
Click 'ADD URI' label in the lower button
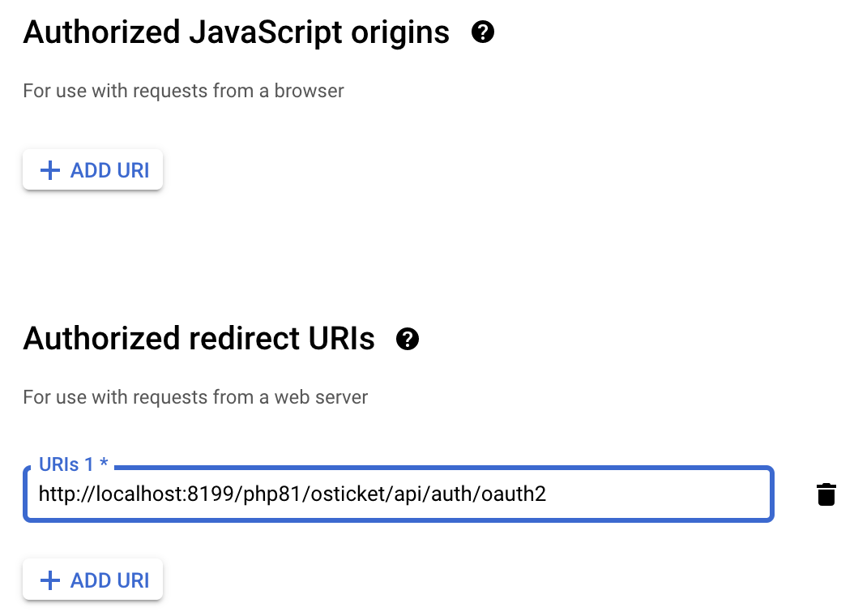109,580
